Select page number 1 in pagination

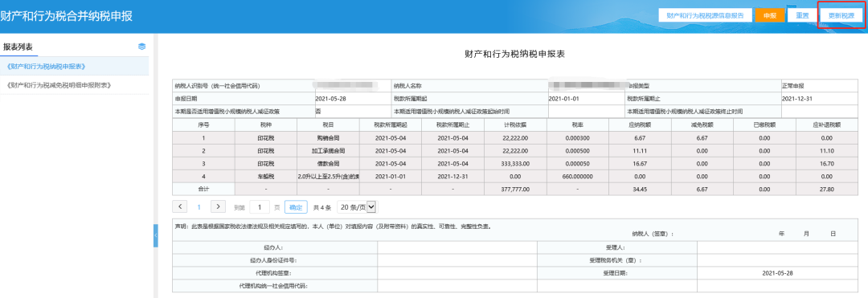click(199, 206)
